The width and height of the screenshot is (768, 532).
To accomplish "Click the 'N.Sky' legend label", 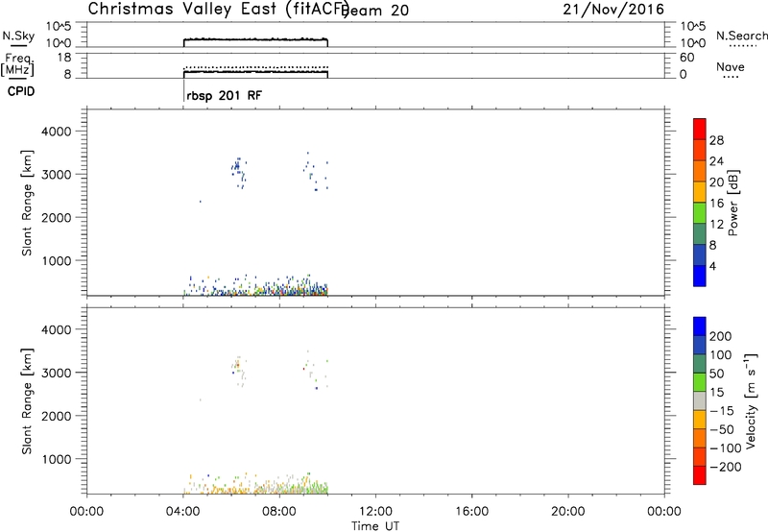I will click(x=18, y=36).
